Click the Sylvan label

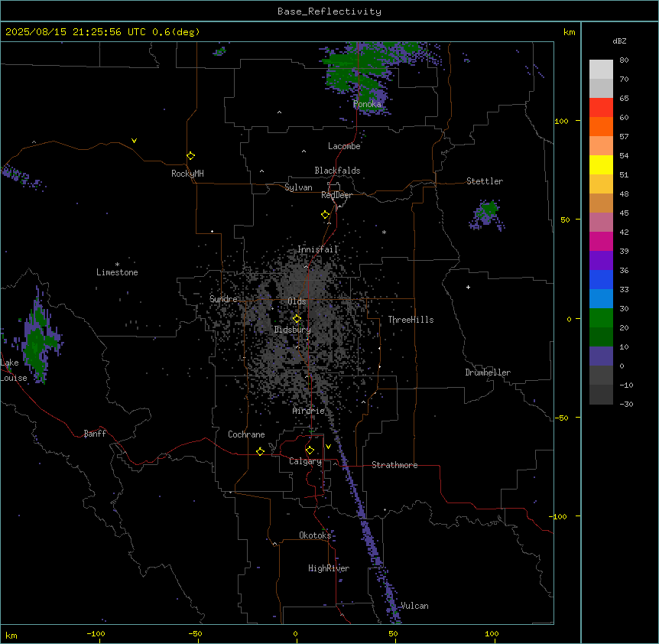tap(298, 187)
